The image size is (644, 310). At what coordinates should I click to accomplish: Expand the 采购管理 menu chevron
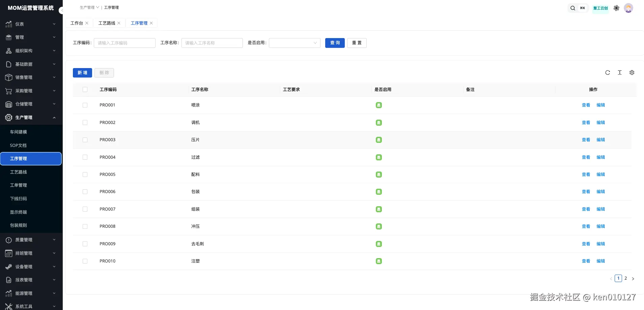click(54, 91)
